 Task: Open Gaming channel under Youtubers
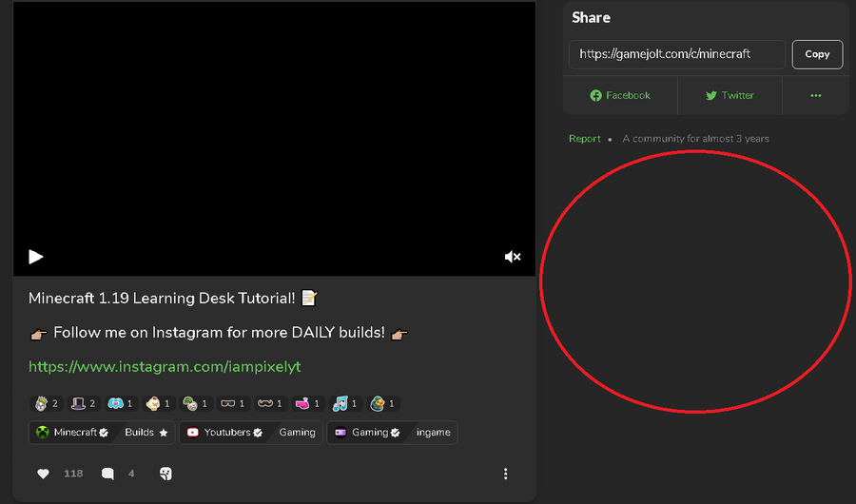coord(297,433)
